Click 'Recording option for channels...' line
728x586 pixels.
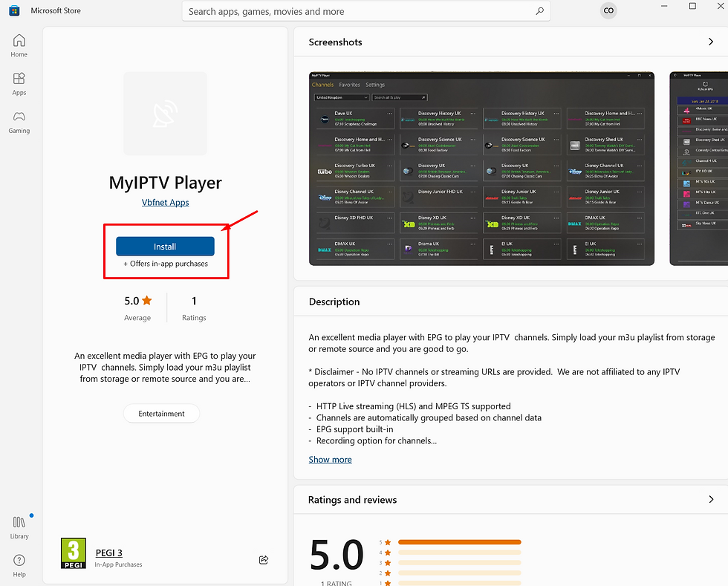tap(377, 440)
